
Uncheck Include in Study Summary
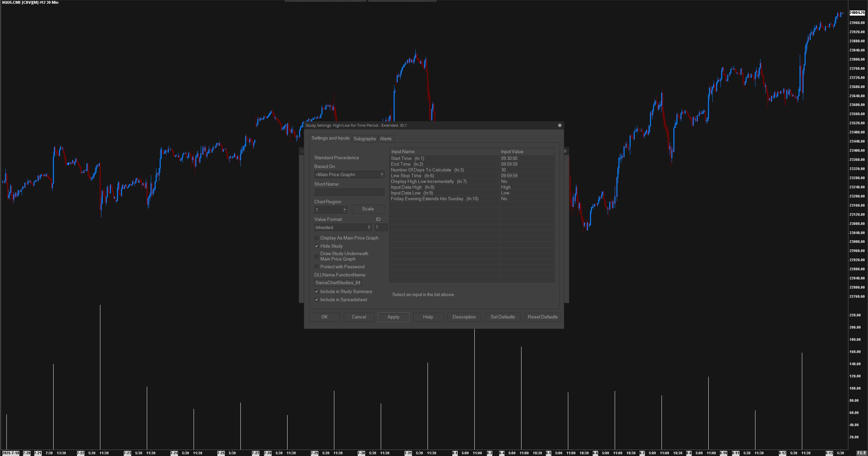pyautogui.click(x=317, y=292)
